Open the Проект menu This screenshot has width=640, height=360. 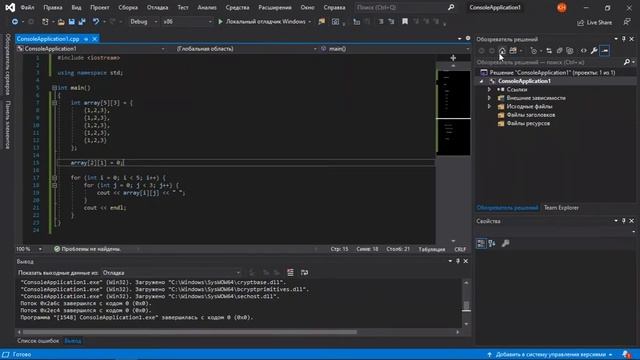[100, 7]
